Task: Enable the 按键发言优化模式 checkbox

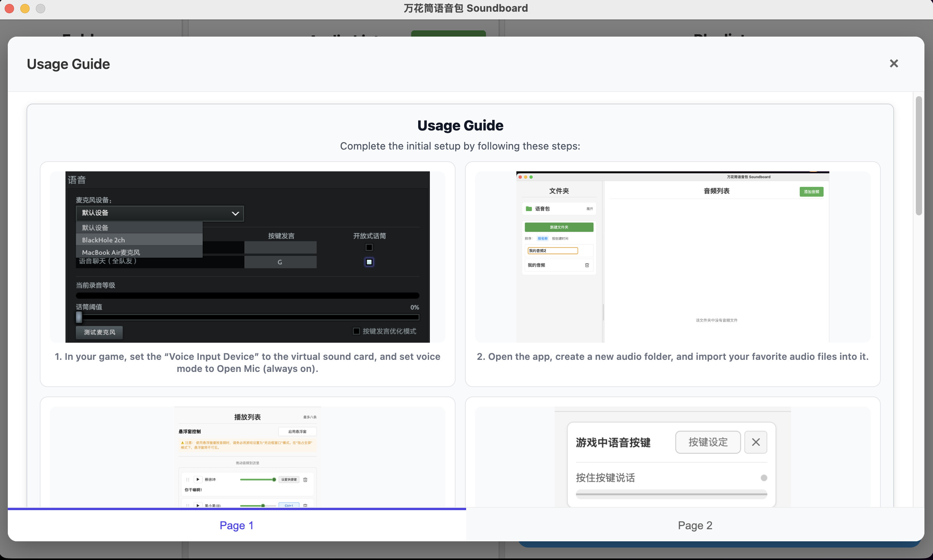Action: (x=356, y=331)
